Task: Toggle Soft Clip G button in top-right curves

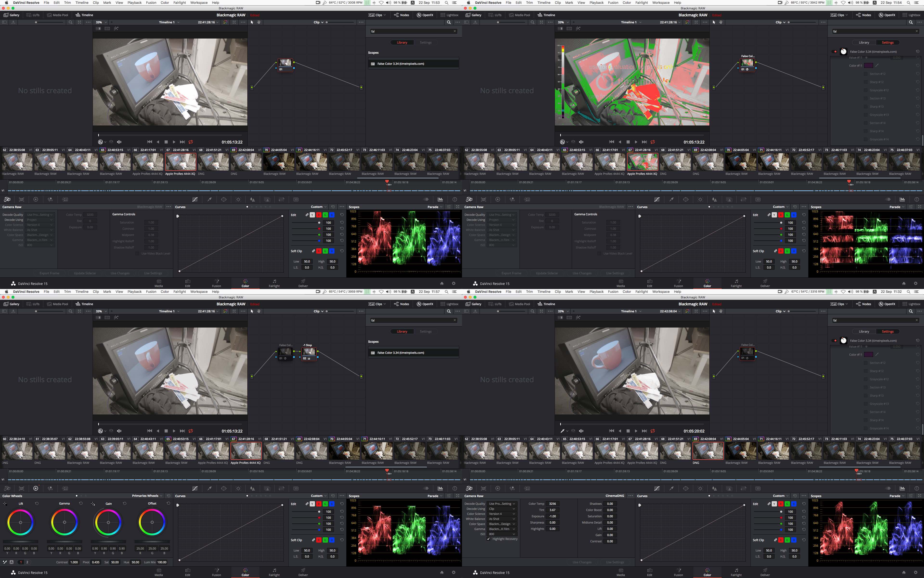Action: (x=787, y=251)
